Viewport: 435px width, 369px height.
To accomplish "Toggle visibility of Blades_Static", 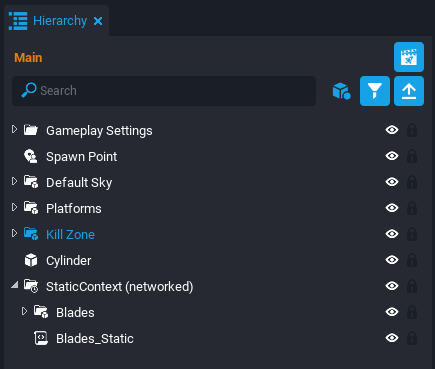I will point(392,338).
